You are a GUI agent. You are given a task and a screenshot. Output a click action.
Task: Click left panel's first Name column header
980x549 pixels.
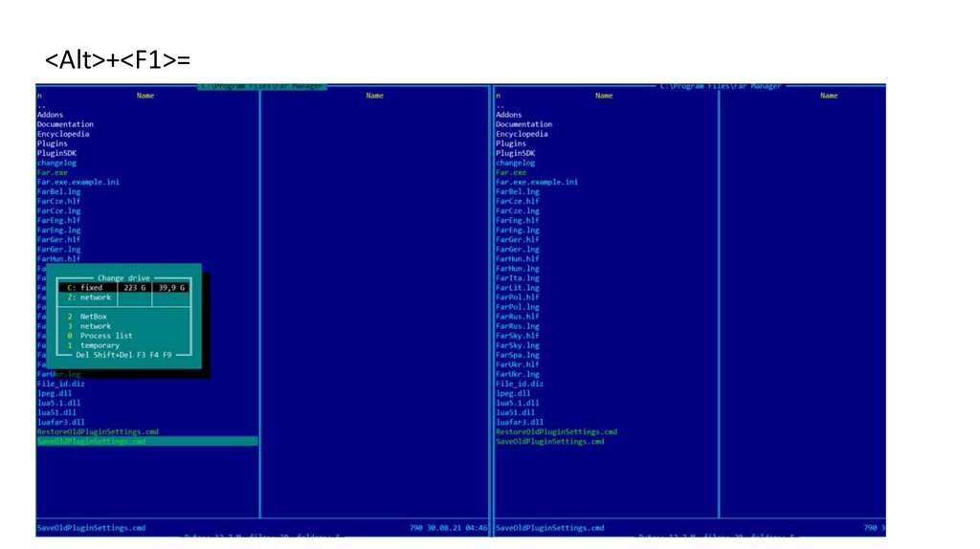tap(145, 96)
